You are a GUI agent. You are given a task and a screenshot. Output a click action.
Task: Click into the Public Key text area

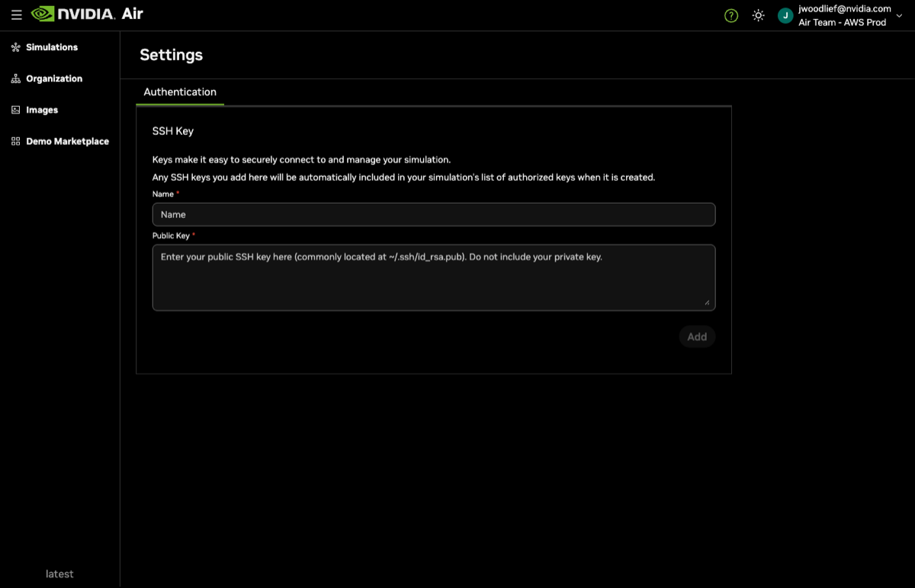pyautogui.click(x=433, y=278)
